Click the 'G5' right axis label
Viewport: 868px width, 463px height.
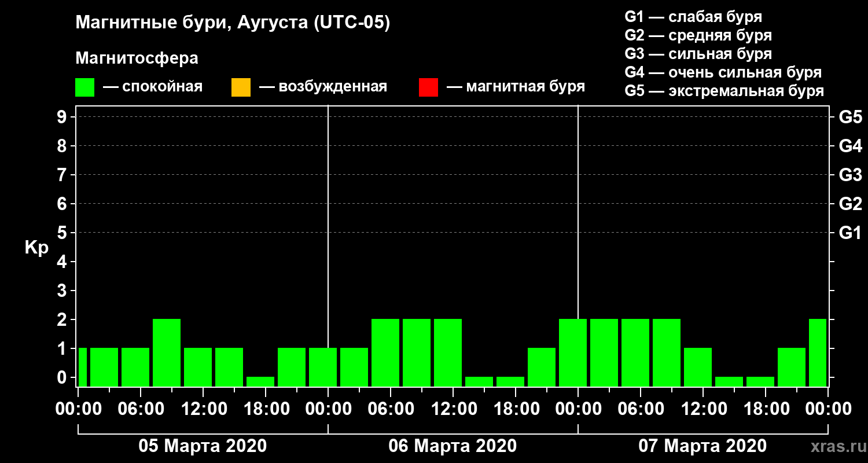coord(850,117)
